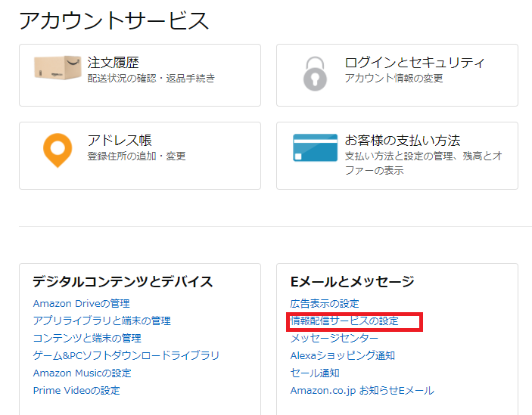Click the デジタルコンテンツとデバイス section heading
This screenshot has width=532, height=415.
(x=123, y=282)
